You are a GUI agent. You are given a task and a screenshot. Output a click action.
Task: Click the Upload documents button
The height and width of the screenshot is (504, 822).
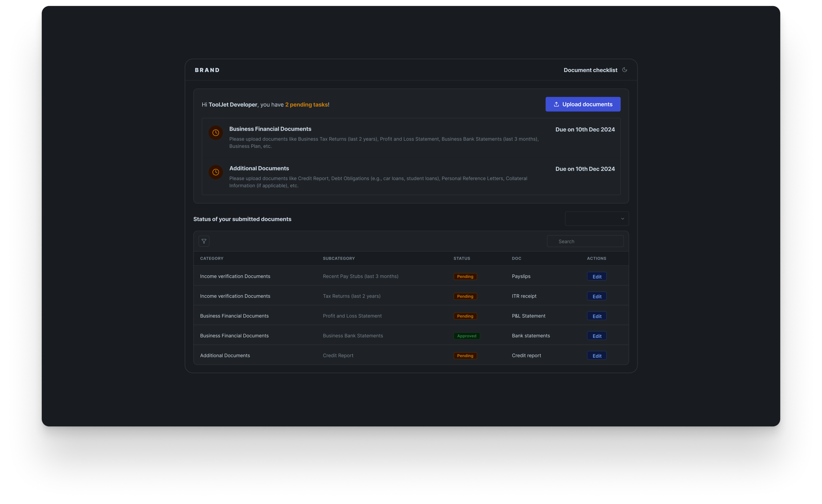583,104
